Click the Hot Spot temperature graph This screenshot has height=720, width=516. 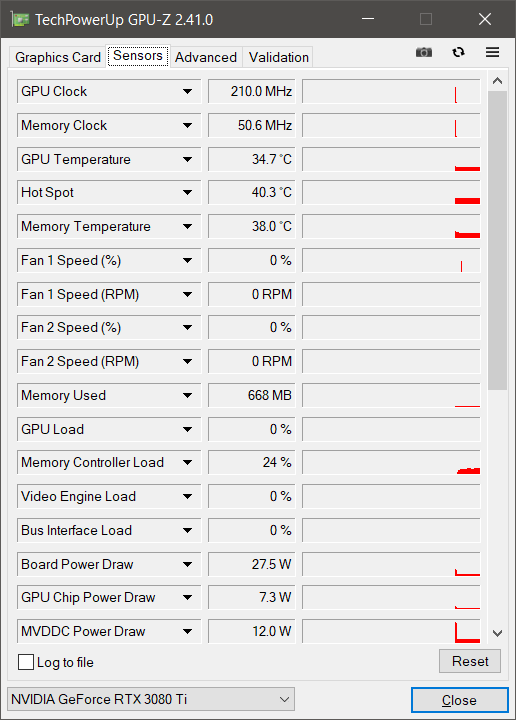point(391,192)
